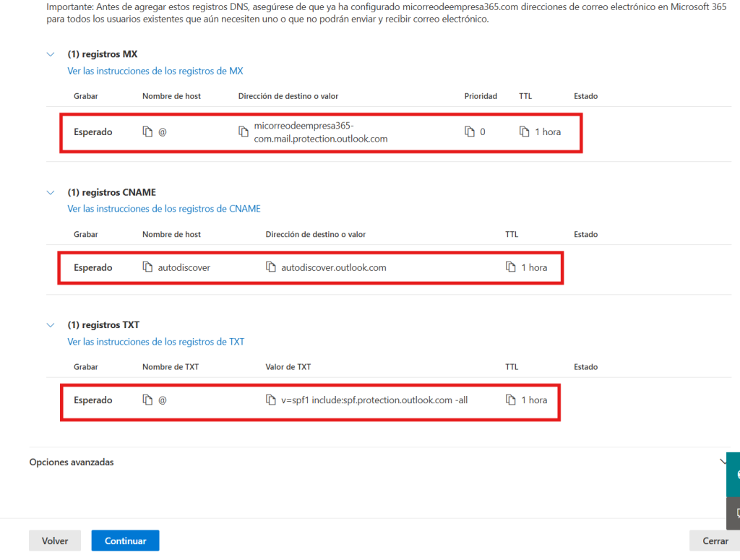The image size is (740, 560).
Task: Collapse the registros TXT section
Action: point(51,325)
